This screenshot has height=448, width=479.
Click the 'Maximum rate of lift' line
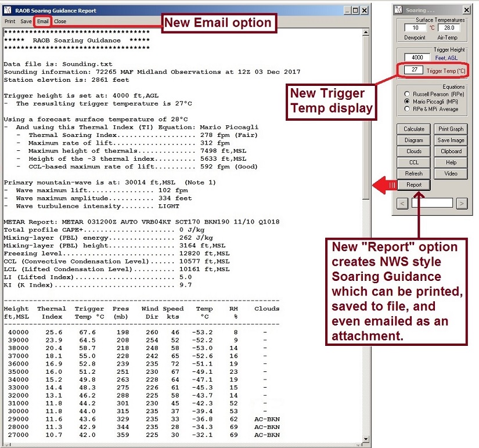[123, 143]
